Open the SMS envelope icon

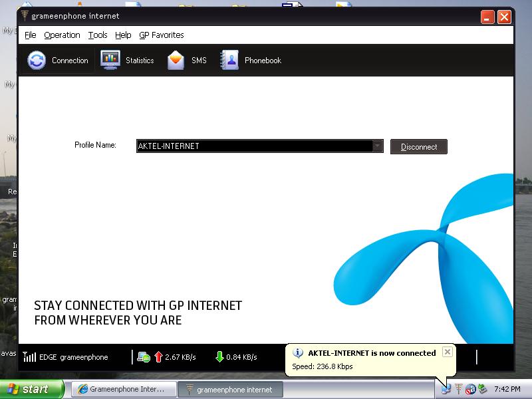pos(176,61)
